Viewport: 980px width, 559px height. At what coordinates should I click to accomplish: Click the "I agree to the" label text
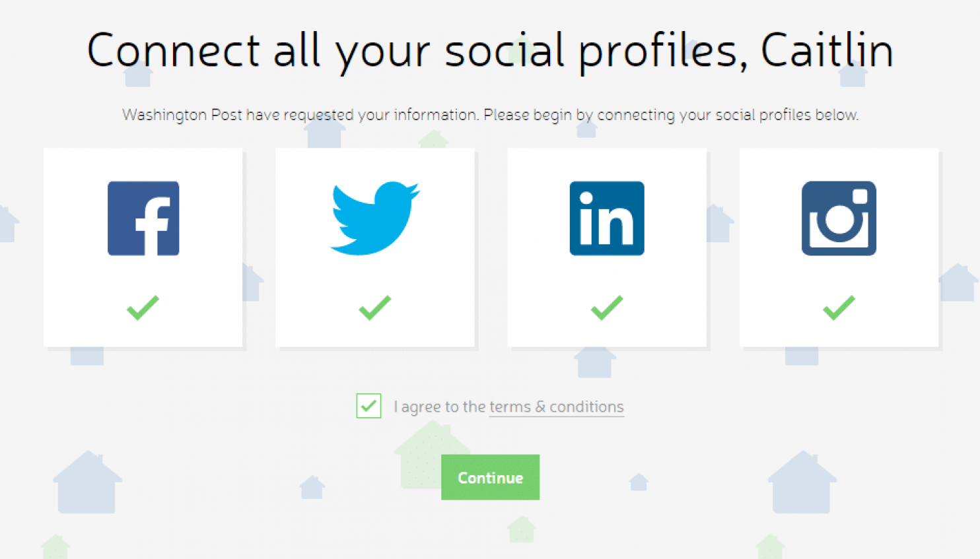[440, 407]
